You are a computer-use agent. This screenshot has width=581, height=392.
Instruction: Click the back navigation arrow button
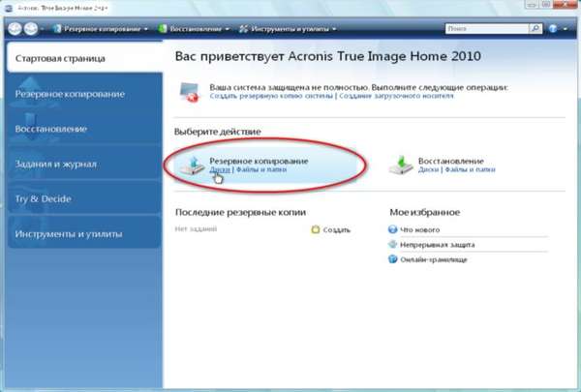click(15, 29)
